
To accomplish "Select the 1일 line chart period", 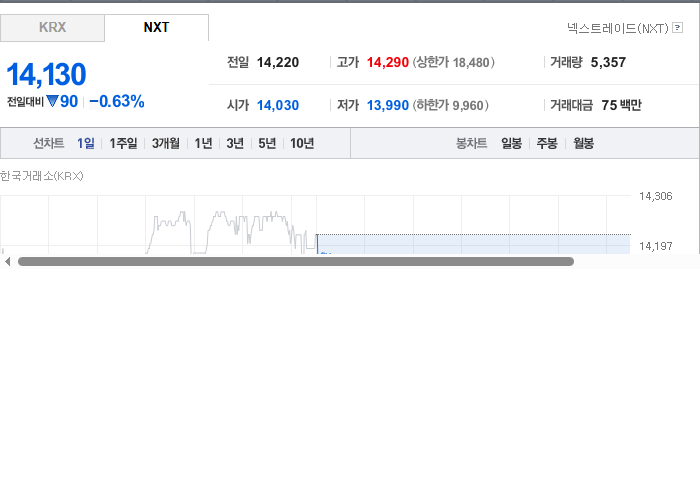I will click(x=86, y=143).
